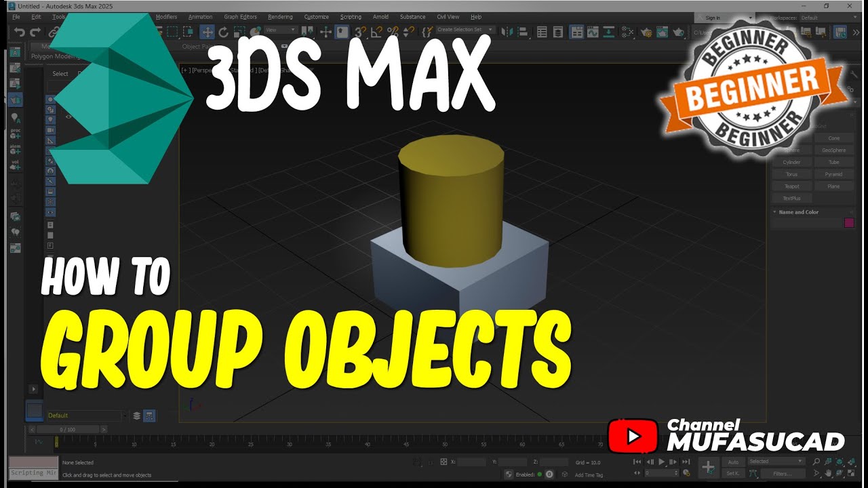868x488 pixels.
Task: Click the Undo arrow icon
Action: tap(19, 32)
